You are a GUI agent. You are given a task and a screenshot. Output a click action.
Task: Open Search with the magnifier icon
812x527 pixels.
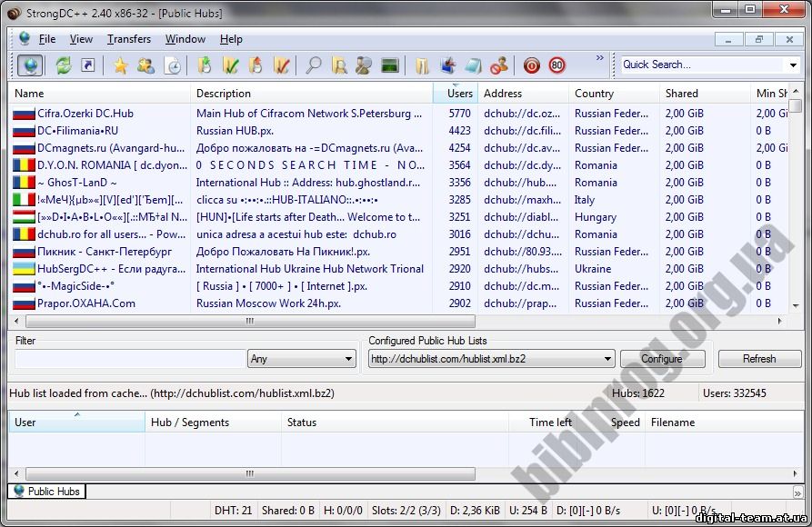click(x=314, y=65)
